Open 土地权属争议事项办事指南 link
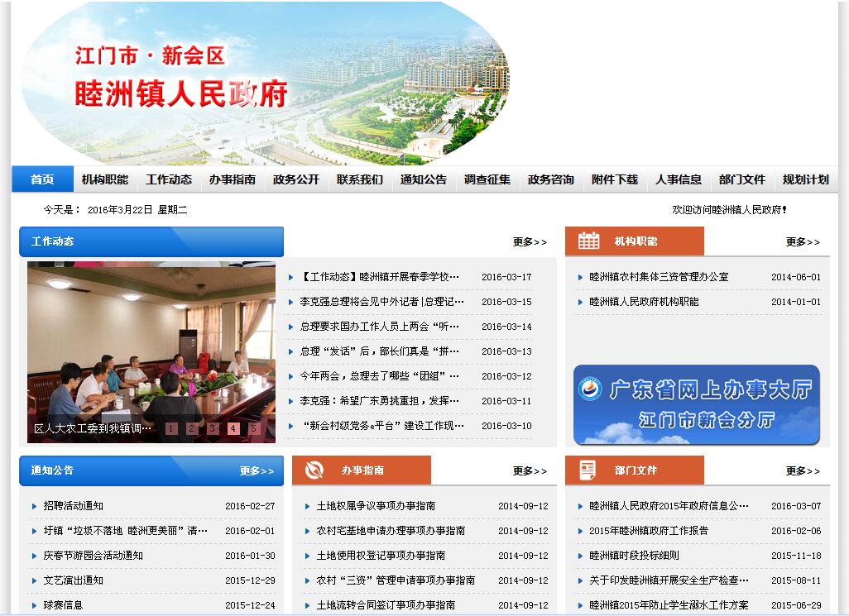Viewport: 849px width, 616px height. [376, 506]
